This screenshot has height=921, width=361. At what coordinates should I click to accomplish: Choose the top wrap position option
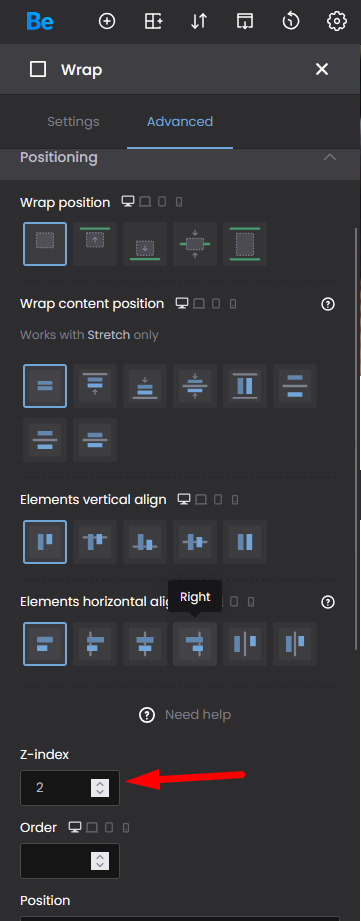click(95, 244)
